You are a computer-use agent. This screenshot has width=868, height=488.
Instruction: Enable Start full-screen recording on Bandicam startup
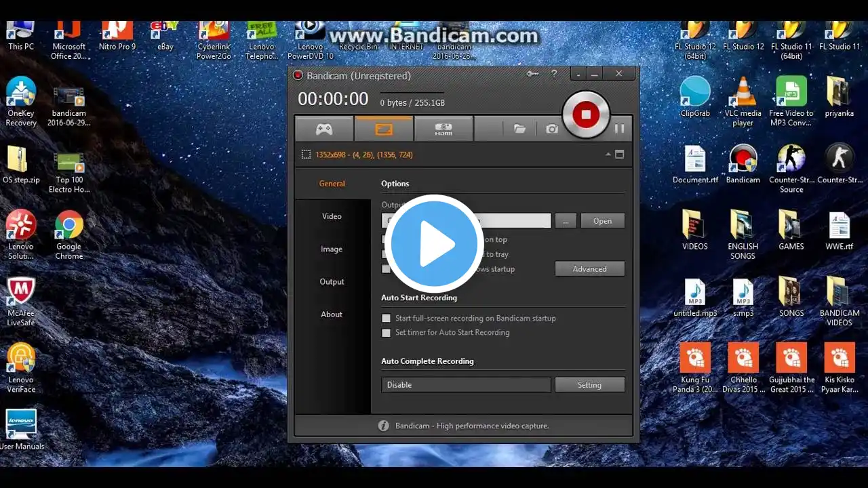(387, 318)
